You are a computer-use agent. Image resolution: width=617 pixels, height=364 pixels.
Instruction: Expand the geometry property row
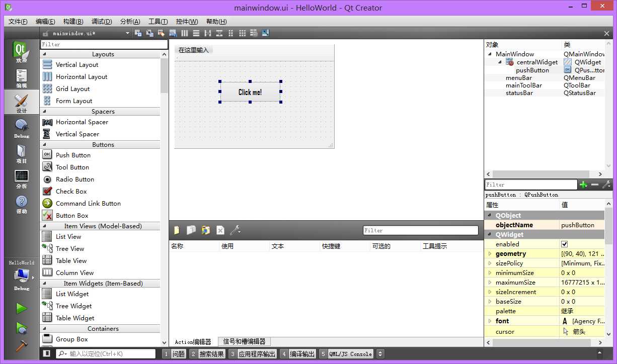[490, 254]
